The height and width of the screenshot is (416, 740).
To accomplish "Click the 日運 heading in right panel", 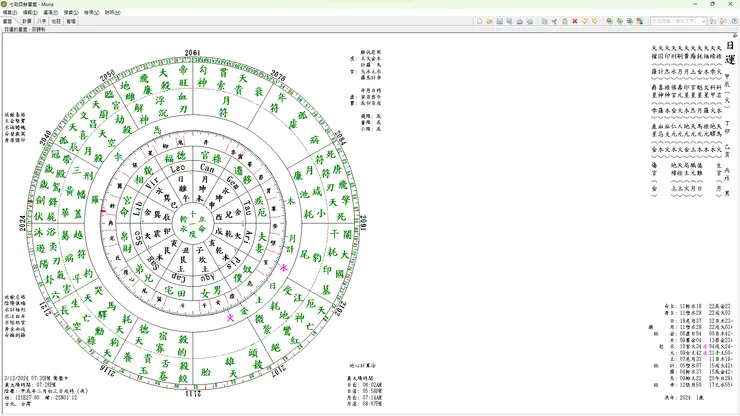I will pos(729,46).
